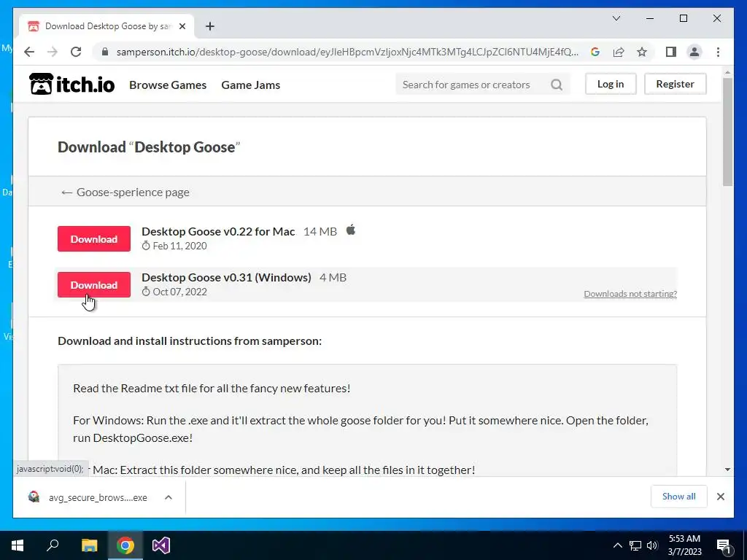Click the scrollbar up arrow
Screen dimensions: 747x560
point(727,72)
